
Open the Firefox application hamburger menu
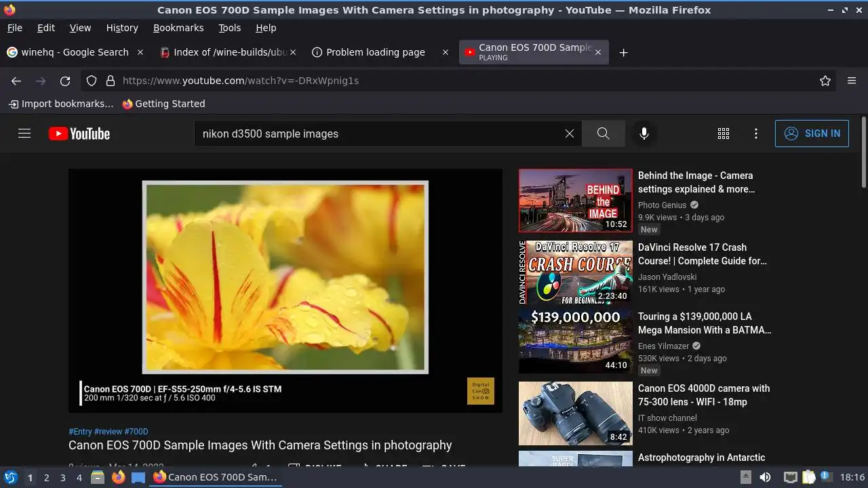[x=852, y=81]
